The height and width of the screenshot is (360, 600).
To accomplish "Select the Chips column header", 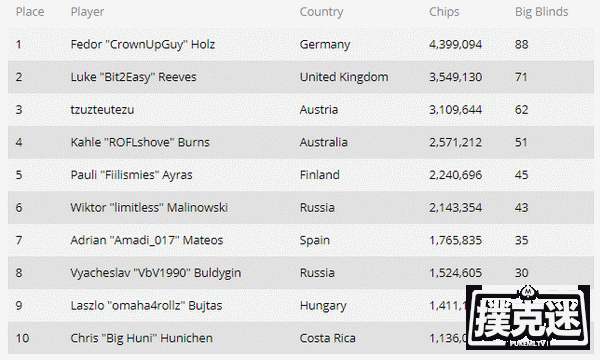I will (x=444, y=12).
